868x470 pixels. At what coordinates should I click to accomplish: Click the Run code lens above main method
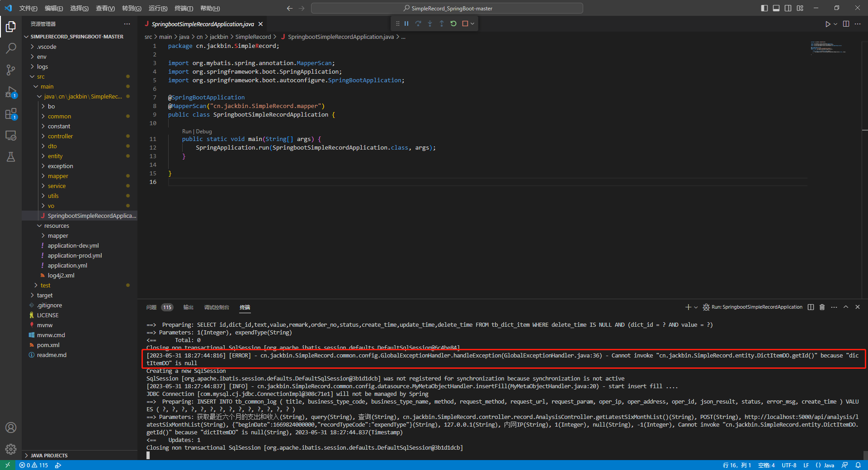tap(186, 131)
